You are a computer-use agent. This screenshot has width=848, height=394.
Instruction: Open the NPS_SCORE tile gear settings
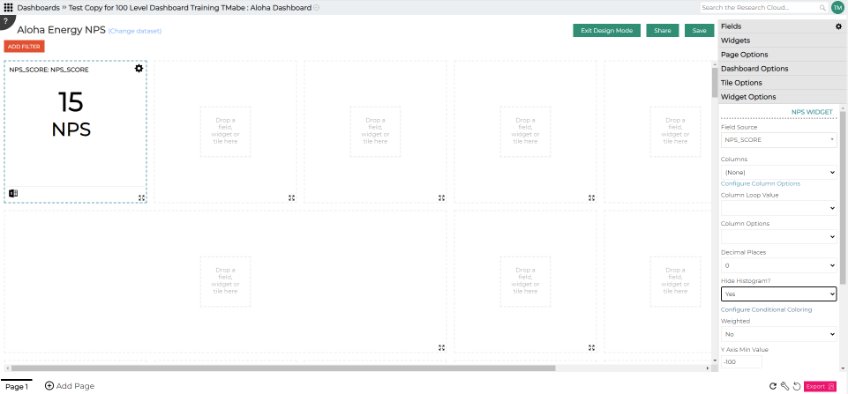(139, 68)
